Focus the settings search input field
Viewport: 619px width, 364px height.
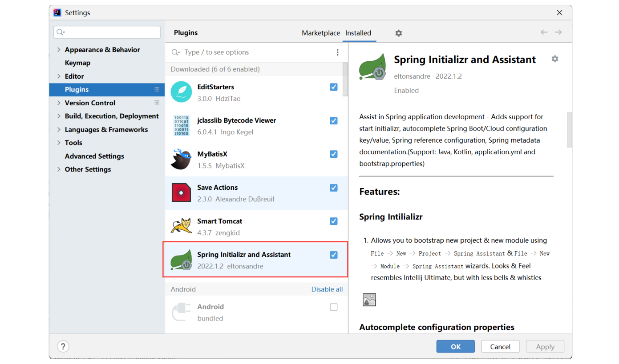[107, 32]
